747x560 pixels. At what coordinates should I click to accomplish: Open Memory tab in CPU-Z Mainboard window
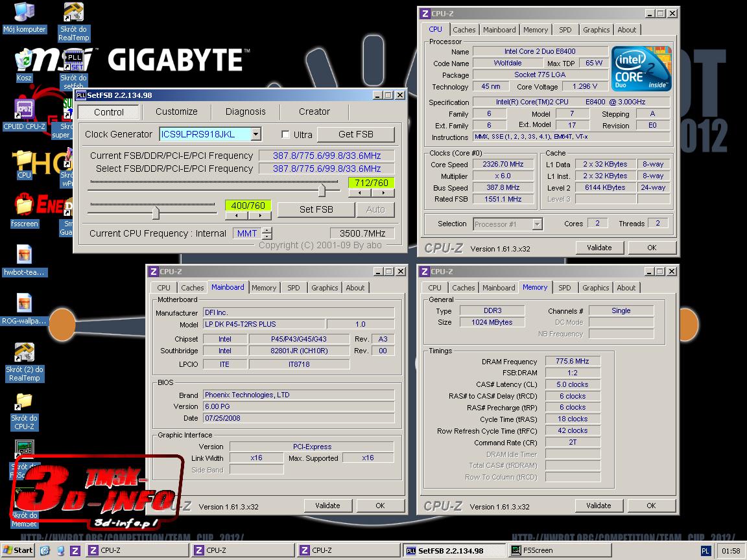[264, 288]
